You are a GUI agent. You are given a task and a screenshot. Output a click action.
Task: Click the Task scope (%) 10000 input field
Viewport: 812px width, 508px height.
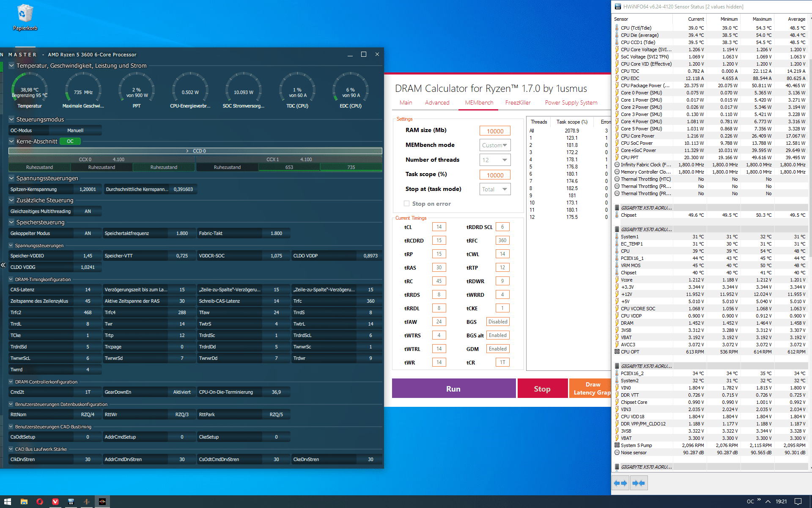tap(495, 175)
